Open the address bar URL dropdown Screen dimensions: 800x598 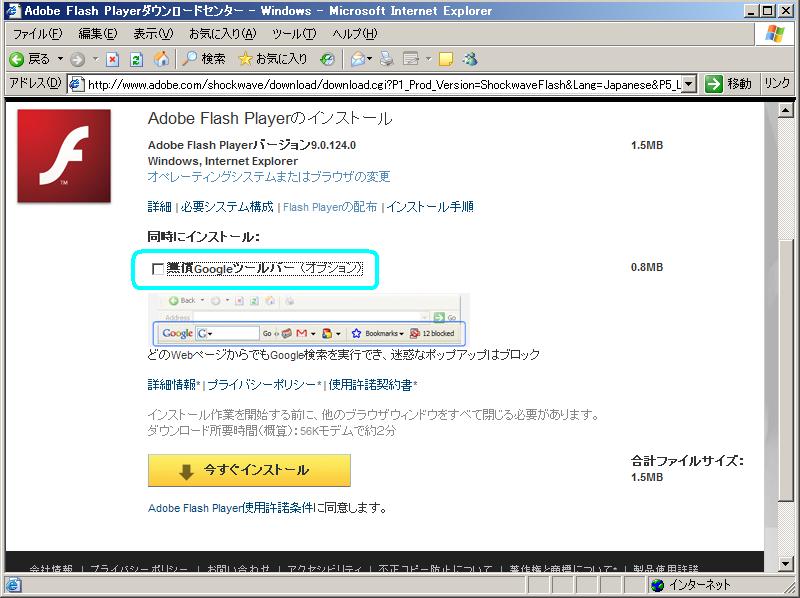pos(689,84)
